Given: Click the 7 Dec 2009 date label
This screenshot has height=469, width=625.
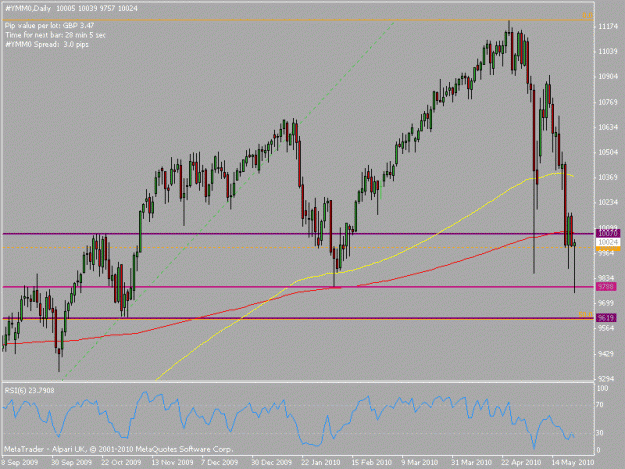Looking at the screenshot, I should (x=220, y=462).
